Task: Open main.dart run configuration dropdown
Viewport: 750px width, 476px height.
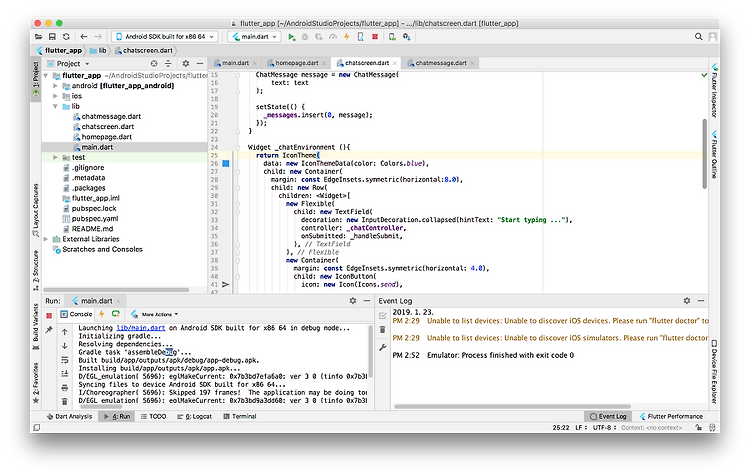Action: (254, 36)
